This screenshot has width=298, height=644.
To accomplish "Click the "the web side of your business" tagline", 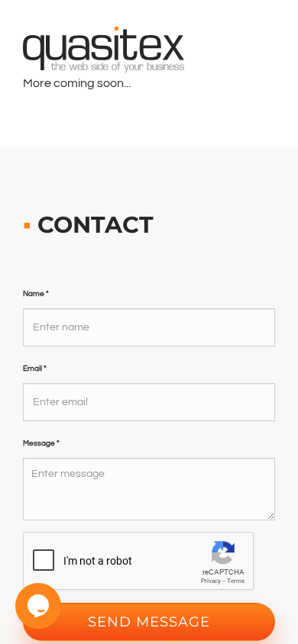I will pos(118,66).
